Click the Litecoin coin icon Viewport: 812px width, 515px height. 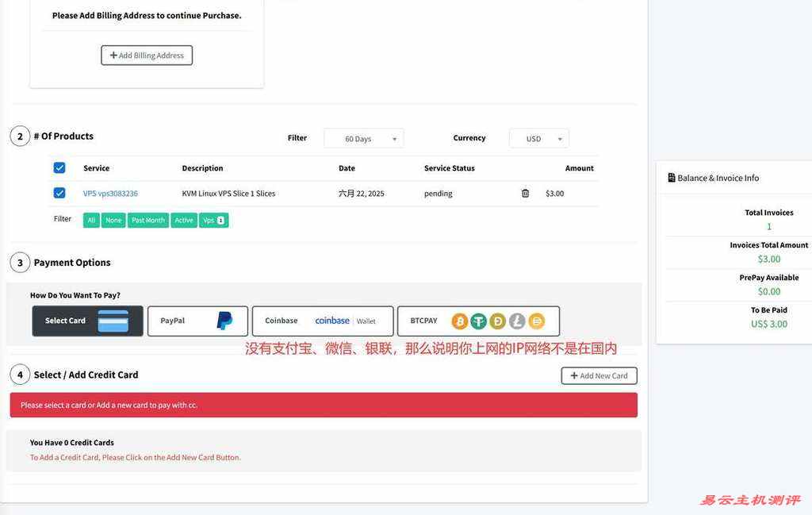pyautogui.click(x=517, y=321)
